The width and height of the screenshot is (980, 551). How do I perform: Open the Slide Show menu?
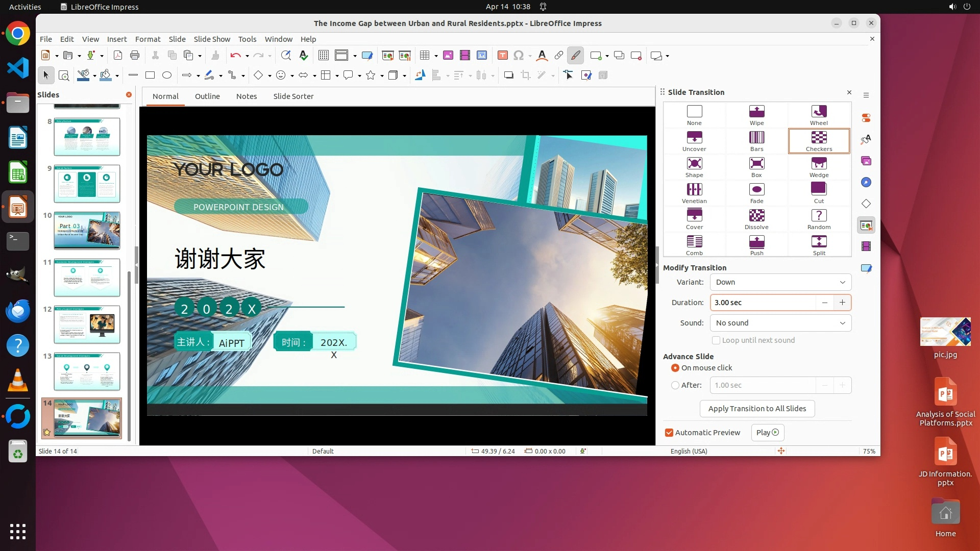[212, 39]
